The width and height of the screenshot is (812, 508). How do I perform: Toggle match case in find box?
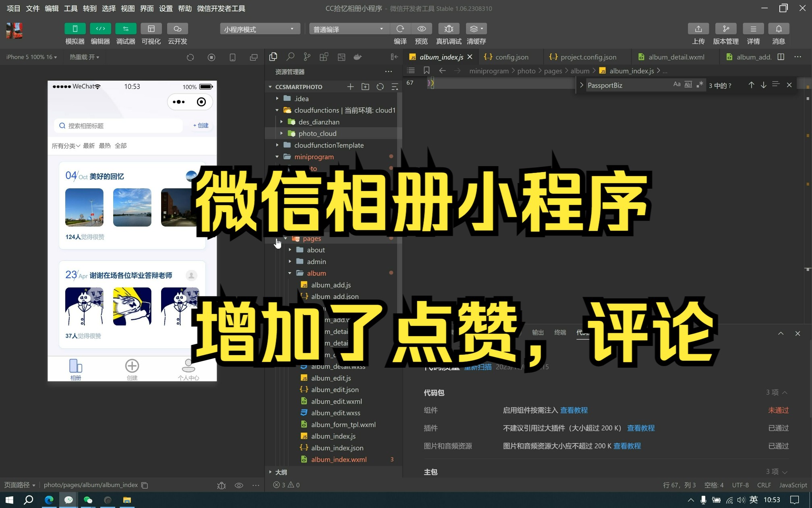click(x=677, y=85)
